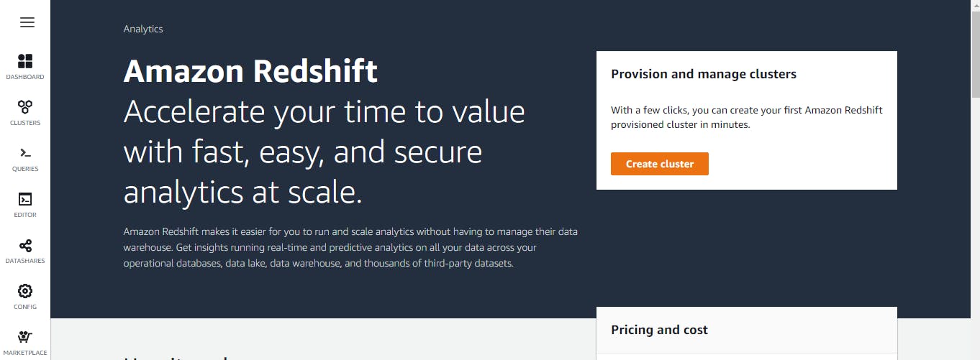
Task: Click the Analytics breadcrumb link
Action: click(143, 29)
